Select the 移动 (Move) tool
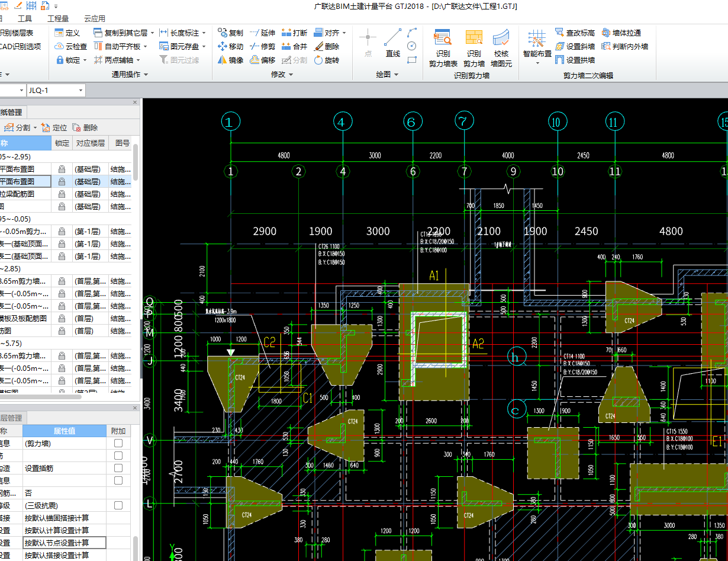Image resolution: width=728 pixels, height=561 pixels. 230,46
